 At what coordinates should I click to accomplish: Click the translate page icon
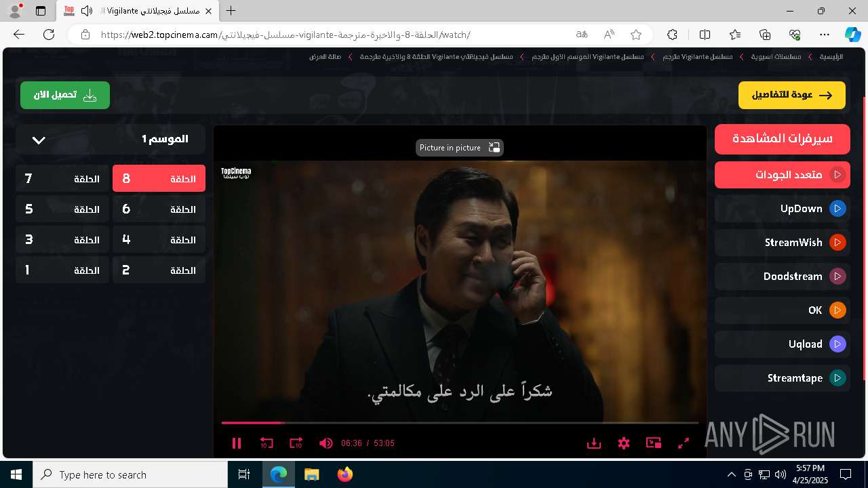click(582, 35)
